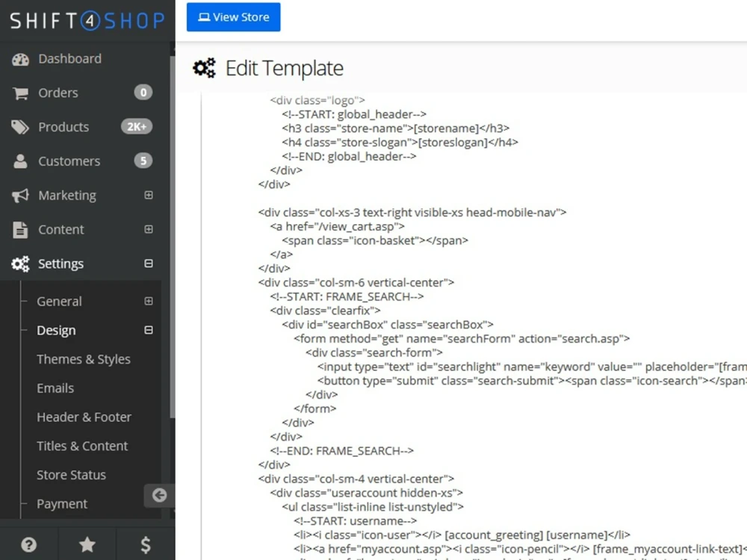Click the search-submit button code line

click(532, 381)
